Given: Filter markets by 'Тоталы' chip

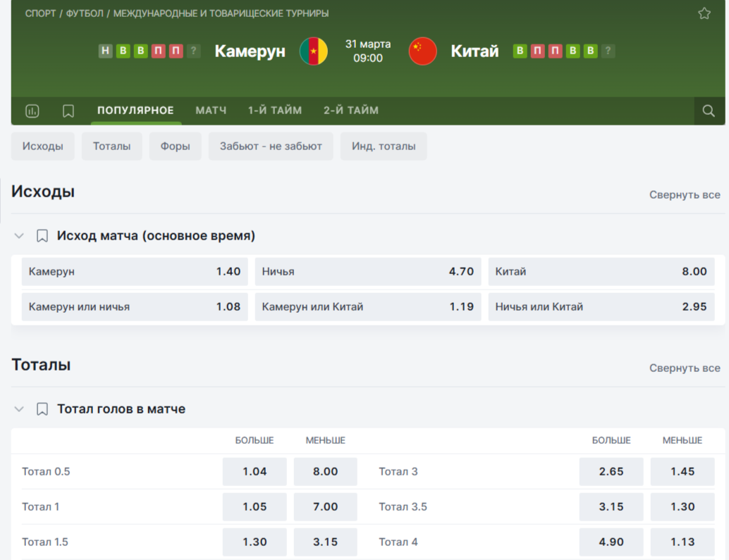Looking at the screenshot, I should pos(111,147).
